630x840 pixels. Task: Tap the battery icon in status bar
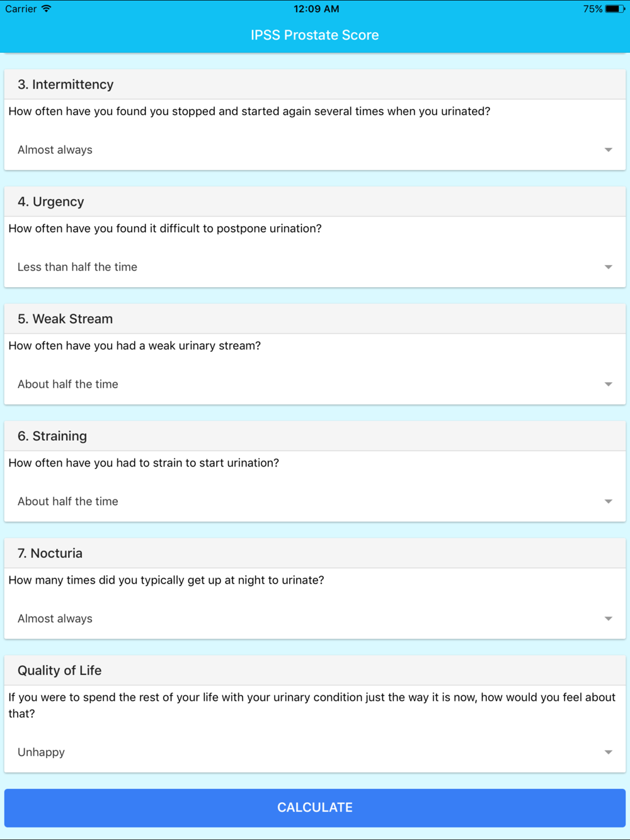615,9
